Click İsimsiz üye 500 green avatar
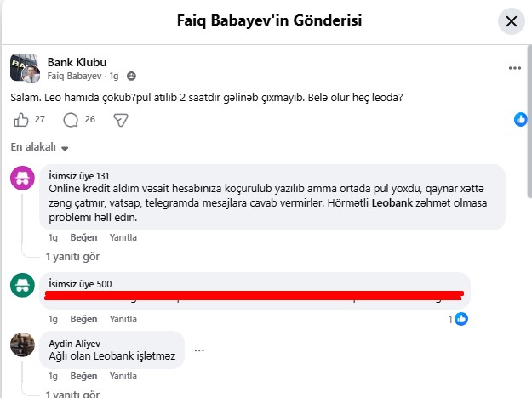 pyautogui.click(x=22, y=285)
